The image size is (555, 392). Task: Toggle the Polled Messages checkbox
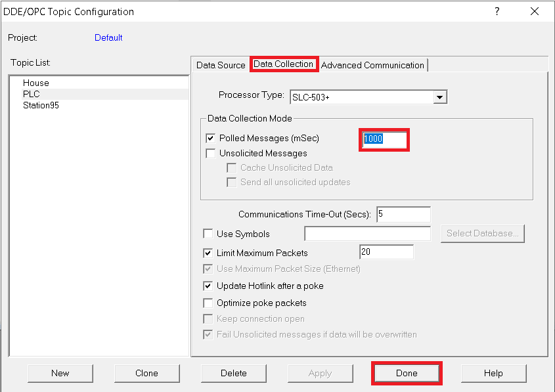pos(211,138)
